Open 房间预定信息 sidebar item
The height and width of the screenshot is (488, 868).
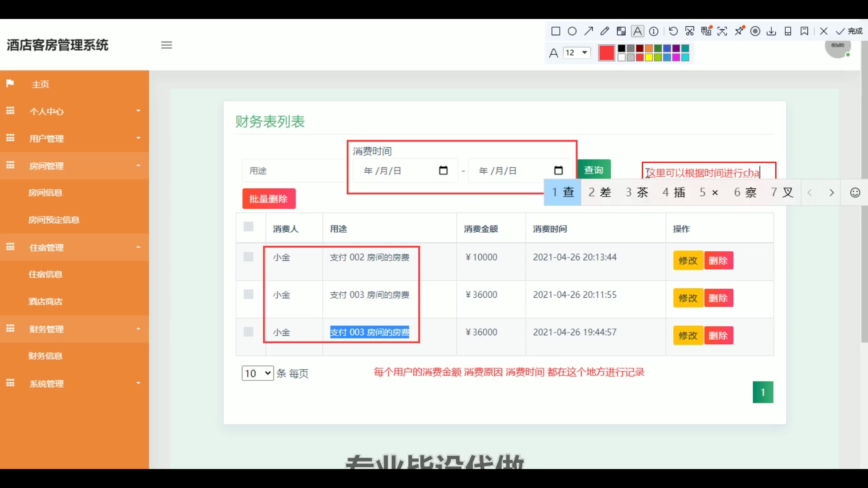pos(54,220)
